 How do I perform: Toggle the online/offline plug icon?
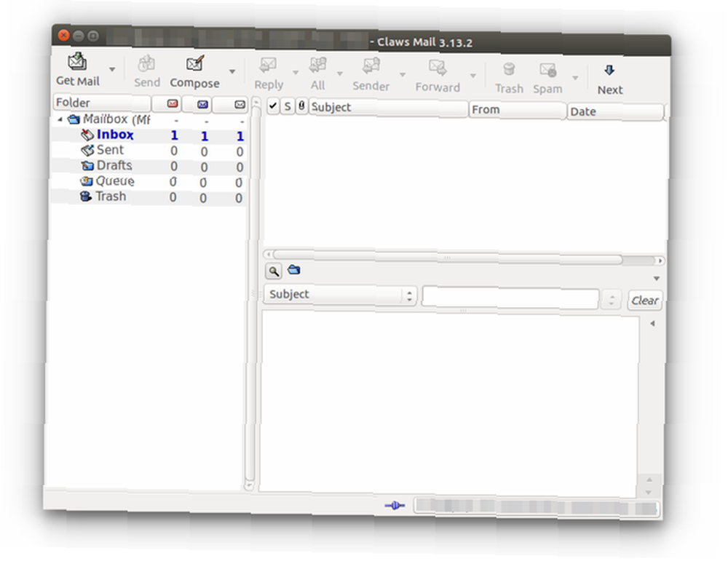pos(395,505)
